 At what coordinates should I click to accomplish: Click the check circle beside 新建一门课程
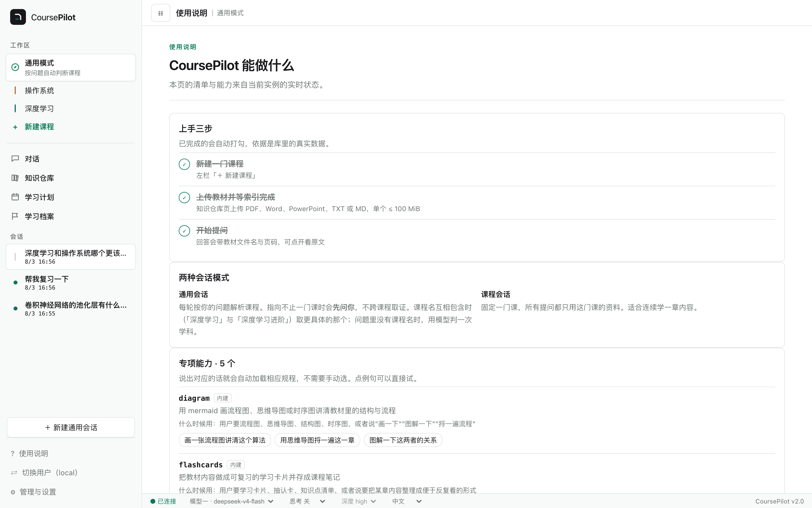coord(184,164)
